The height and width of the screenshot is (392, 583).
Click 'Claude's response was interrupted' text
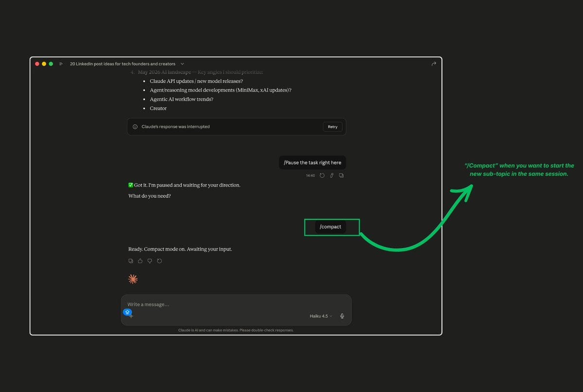[176, 127]
